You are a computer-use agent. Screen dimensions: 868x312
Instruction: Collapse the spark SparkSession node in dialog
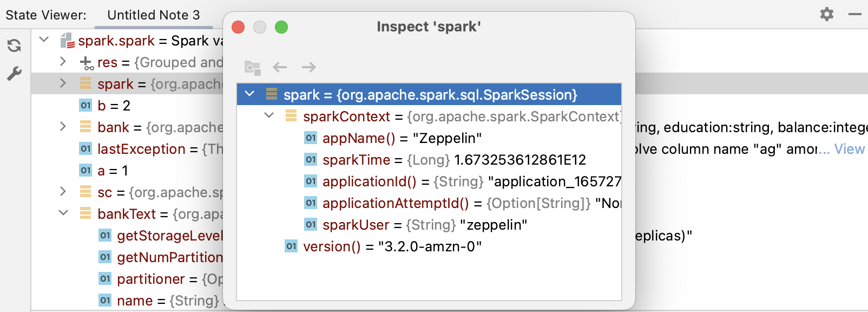tap(249, 94)
